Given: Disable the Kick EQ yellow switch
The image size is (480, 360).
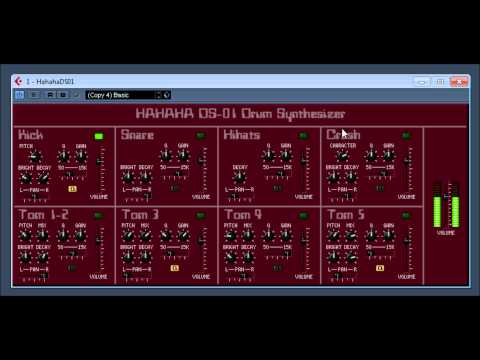Looking at the screenshot, I should (72, 189).
